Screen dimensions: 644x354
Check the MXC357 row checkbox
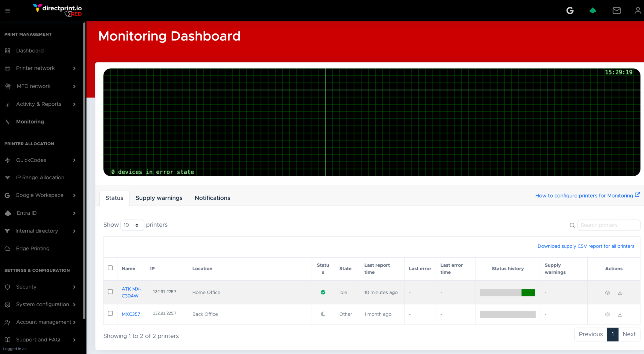(x=110, y=313)
